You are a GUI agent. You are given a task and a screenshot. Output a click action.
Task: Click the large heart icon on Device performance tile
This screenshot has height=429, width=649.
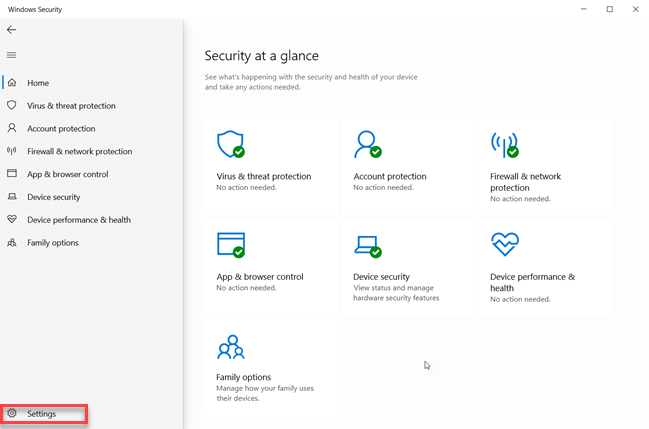505,244
